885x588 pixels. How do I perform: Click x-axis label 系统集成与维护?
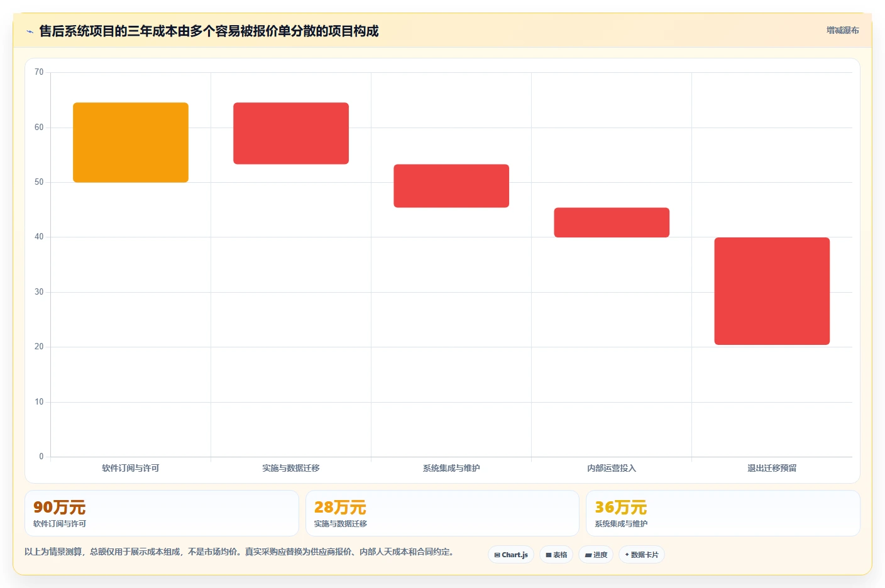[x=451, y=468]
